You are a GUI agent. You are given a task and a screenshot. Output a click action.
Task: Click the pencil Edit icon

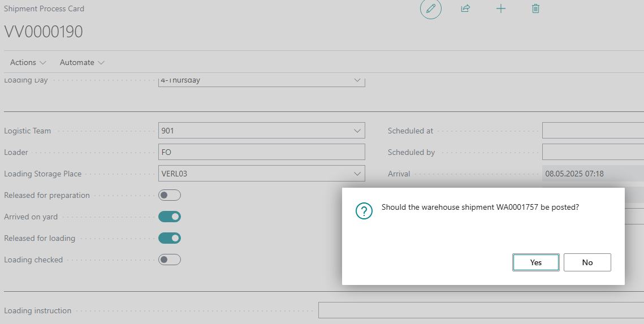(431, 9)
